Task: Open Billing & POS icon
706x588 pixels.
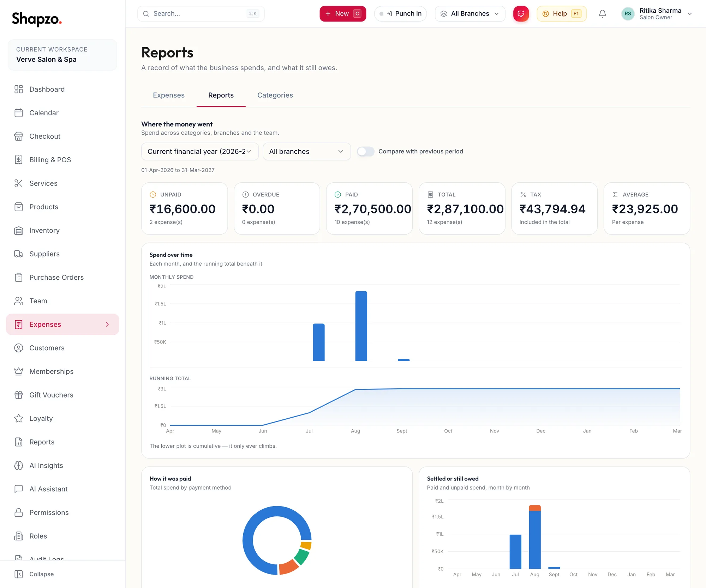Action: [18, 160]
